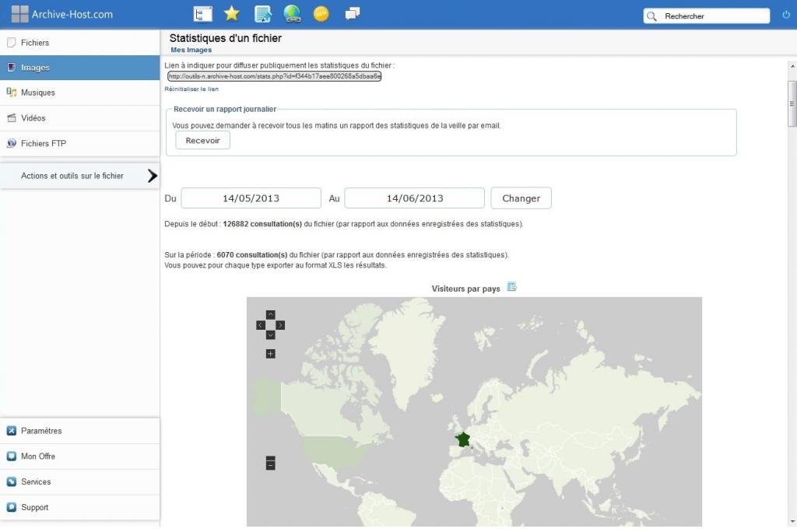Click the start date field 14/05/2013

(251, 198)
